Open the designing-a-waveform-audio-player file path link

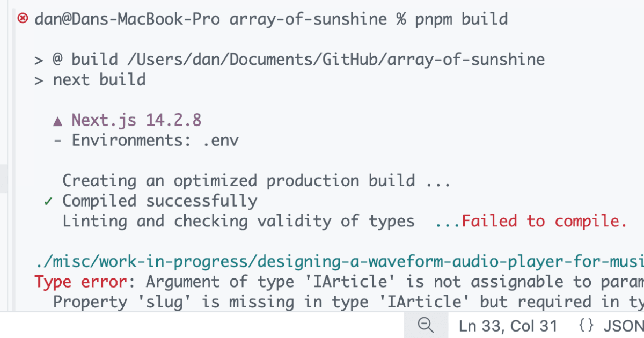click(x=322, y=261)
